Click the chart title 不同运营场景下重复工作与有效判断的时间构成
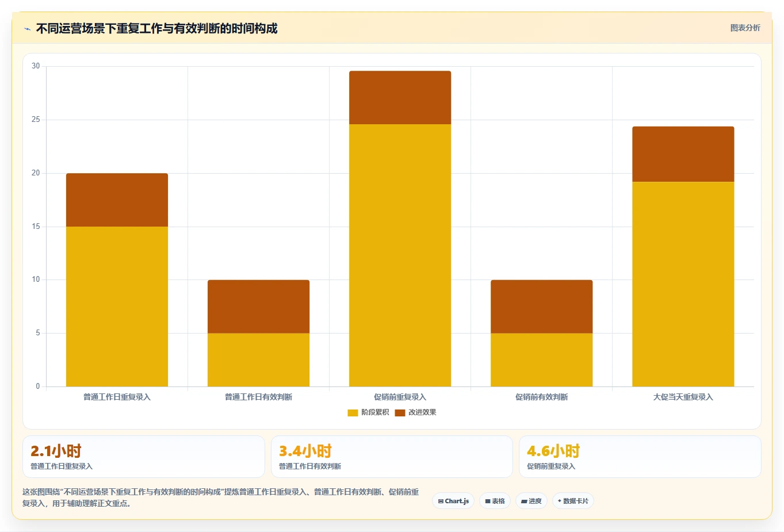 pos(156,28)
